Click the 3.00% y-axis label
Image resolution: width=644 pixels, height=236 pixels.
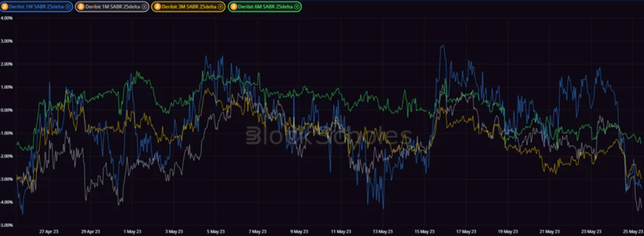pyautogui.click(x=7, y=41)
